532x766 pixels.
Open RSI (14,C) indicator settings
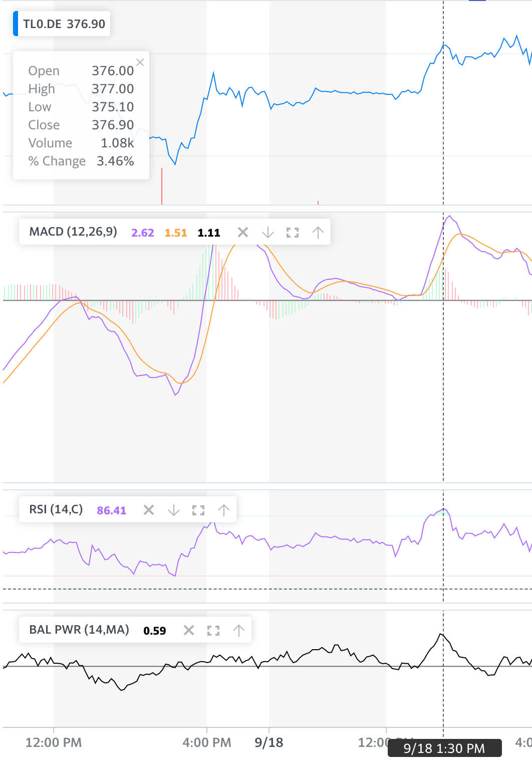(56, 509)
